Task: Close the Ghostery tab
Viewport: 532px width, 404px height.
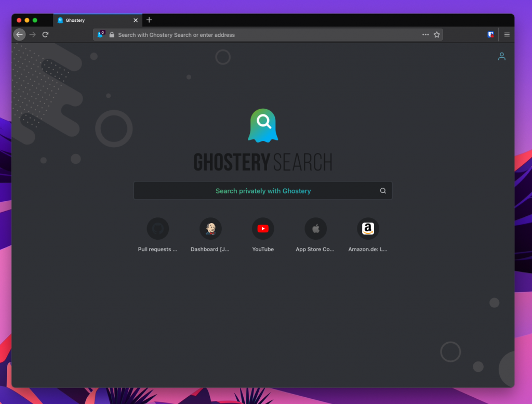Action: [x=136, y=20]
